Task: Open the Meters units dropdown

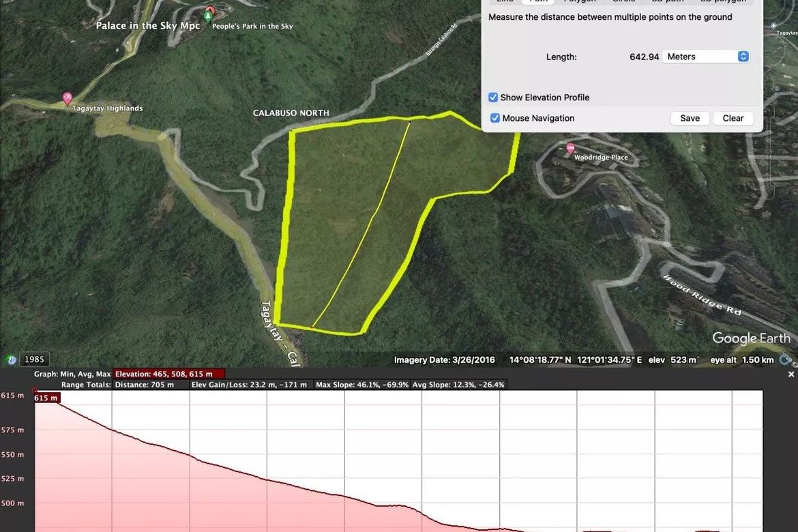Action: pyautogui.click(x=706, y=57)
